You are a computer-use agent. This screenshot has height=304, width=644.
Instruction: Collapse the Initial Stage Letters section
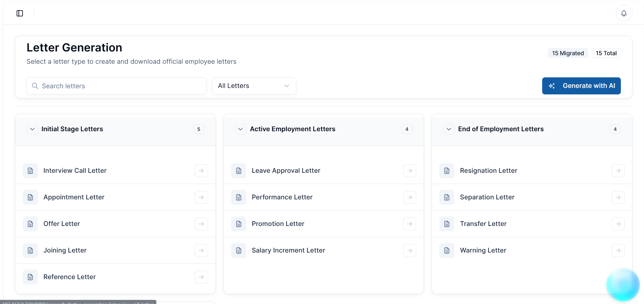32,129
